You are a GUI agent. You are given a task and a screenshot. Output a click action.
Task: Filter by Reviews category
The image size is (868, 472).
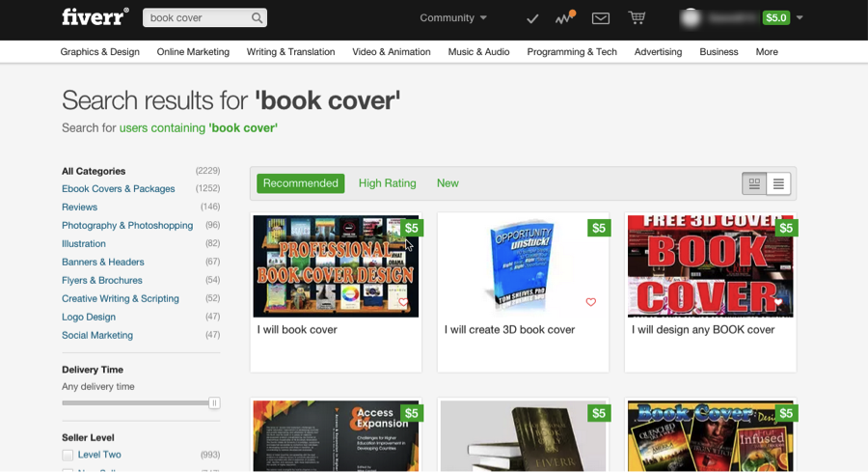[80, 208]
